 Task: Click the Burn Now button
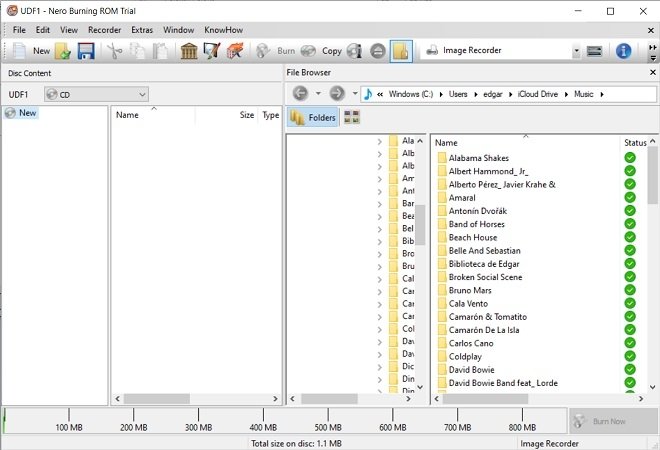pos(613,421)
